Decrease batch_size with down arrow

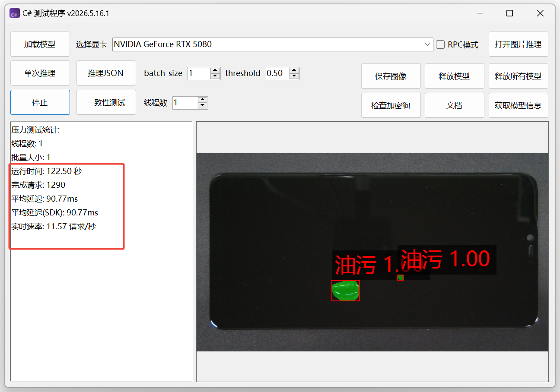point(215,76)
